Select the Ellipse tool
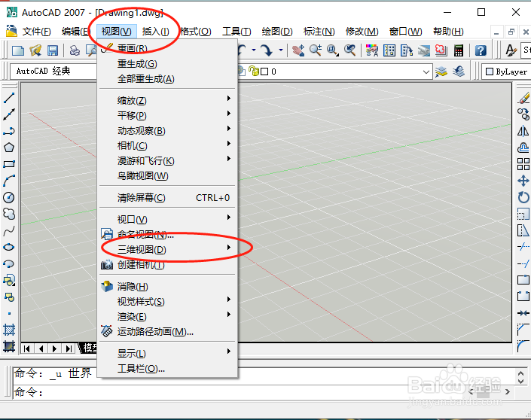Viewport: 531px width, 420px height. (x=9, y=248)
